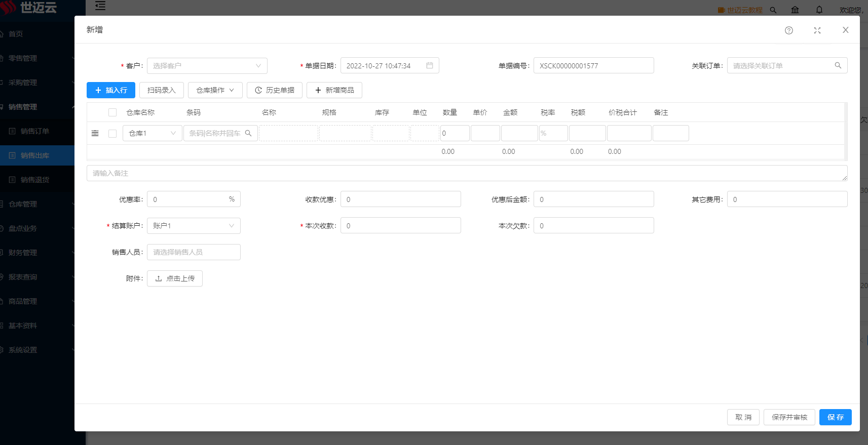This screenshot has height=445, width=868.
Task: Open the 结算账户 dropdown showing 账户1
Action: pyautogui.click(x=194, y=226)
